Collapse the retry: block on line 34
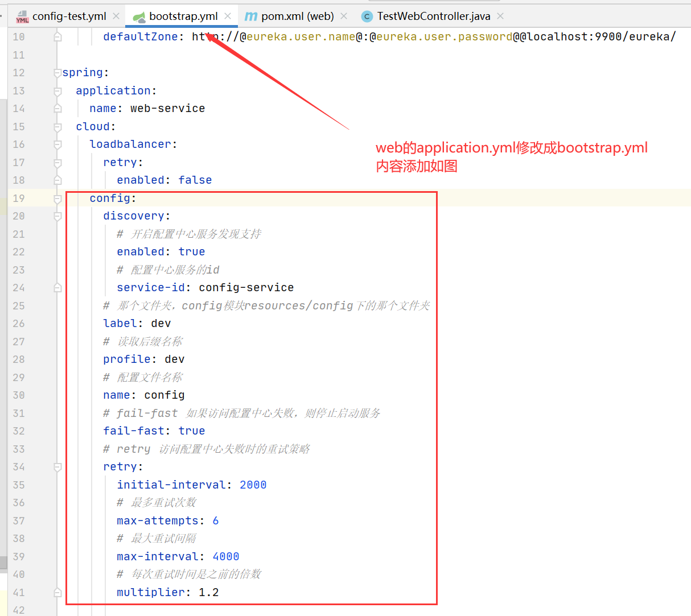The width and height of the screenshot is (691, 616). point(57,467)
